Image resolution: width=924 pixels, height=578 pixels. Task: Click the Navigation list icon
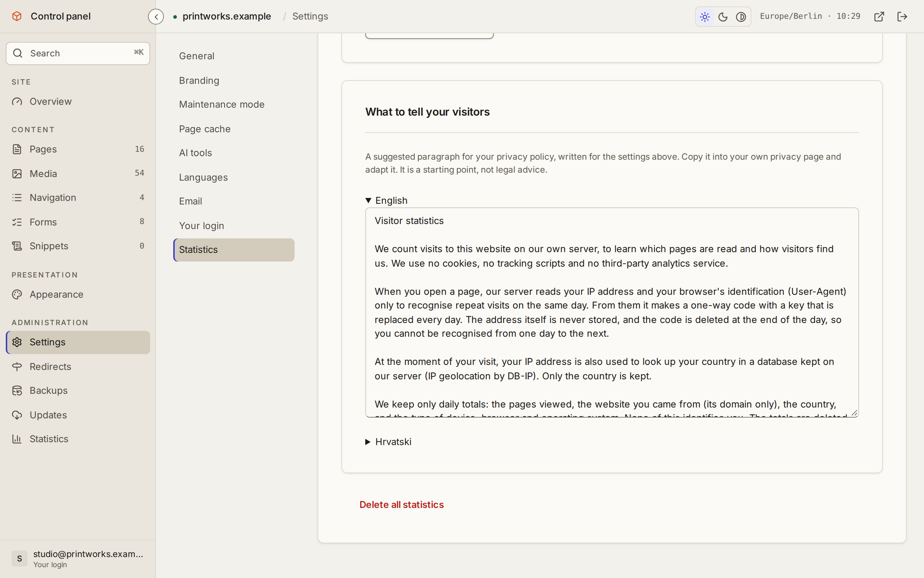[x=17, y=198]
